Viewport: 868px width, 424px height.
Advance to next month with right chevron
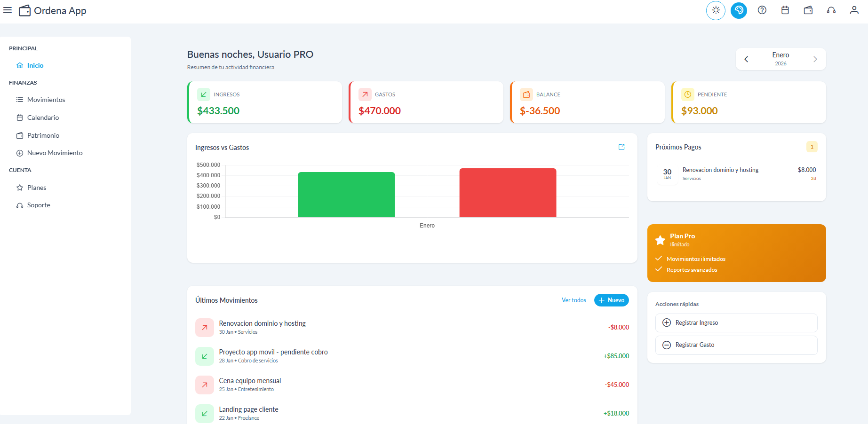click(815, 59)
